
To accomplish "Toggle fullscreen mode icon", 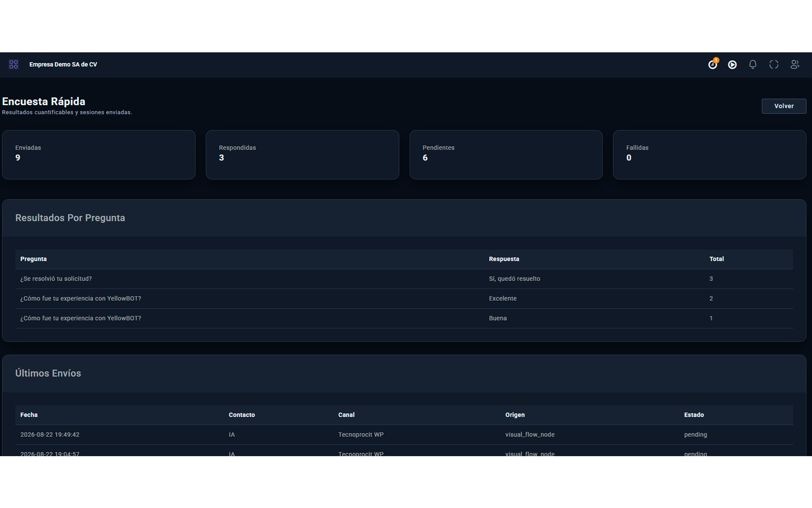I will [x=774, y=65].
